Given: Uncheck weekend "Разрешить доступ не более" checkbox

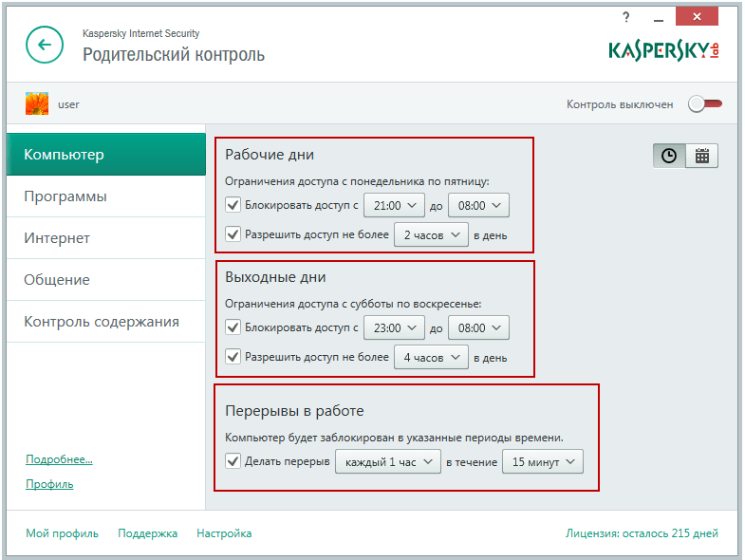Looking at the screenshot, I should point(233,357).
